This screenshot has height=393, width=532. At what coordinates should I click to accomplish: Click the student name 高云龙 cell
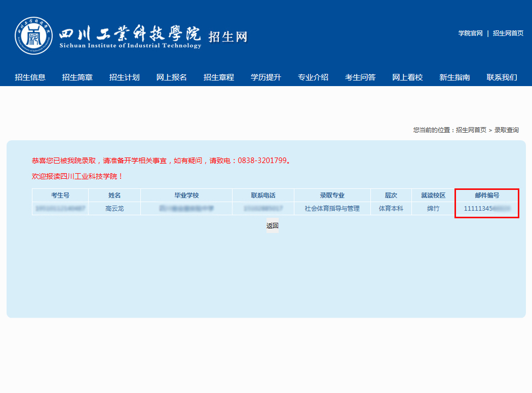point(115,209)
